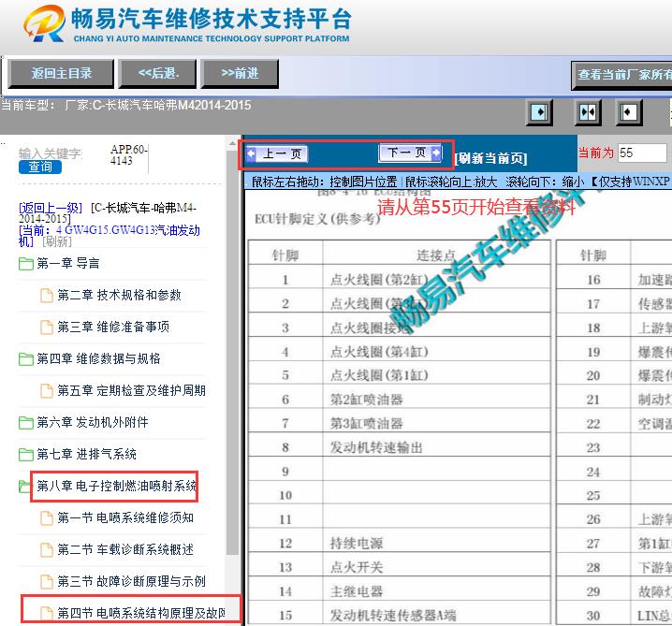Click the current page number field showing 55
The image size is (672, 626).
point(642,153)
